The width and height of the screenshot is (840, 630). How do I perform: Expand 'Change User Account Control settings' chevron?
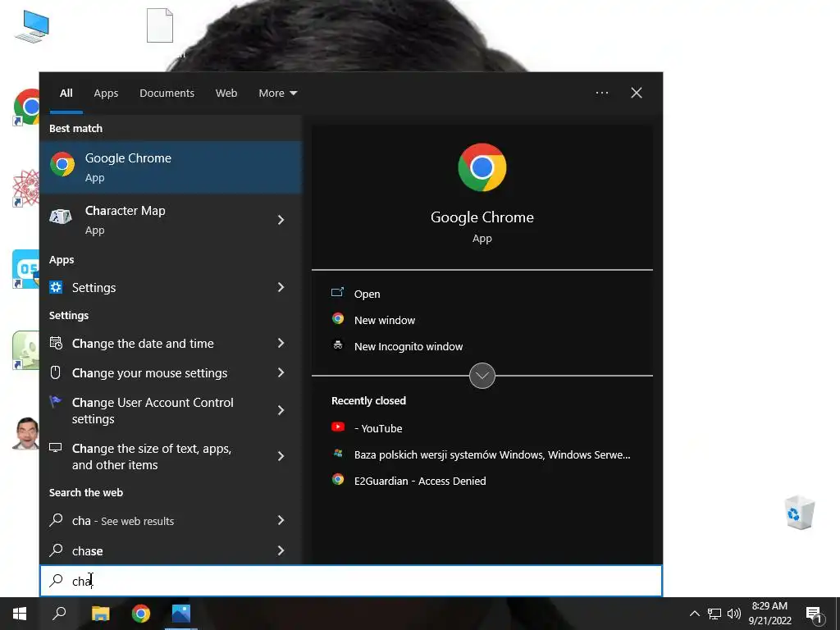281,410
